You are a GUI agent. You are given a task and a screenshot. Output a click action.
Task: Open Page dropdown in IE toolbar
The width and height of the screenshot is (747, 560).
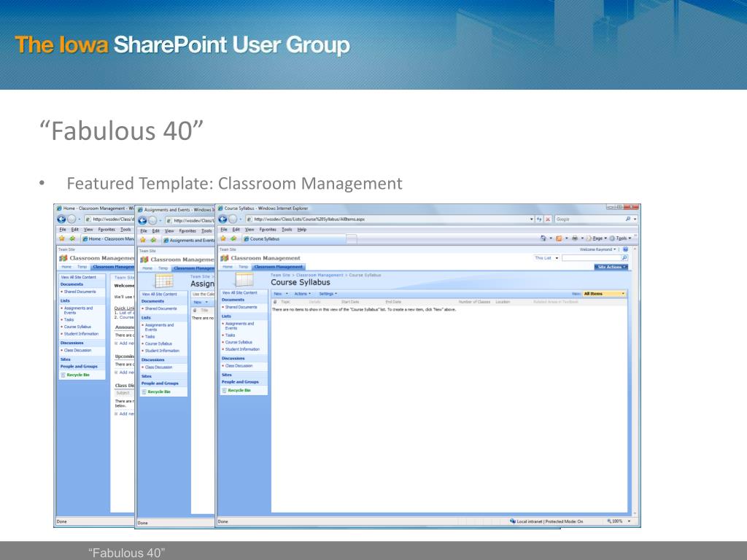(x=597, y=238)
